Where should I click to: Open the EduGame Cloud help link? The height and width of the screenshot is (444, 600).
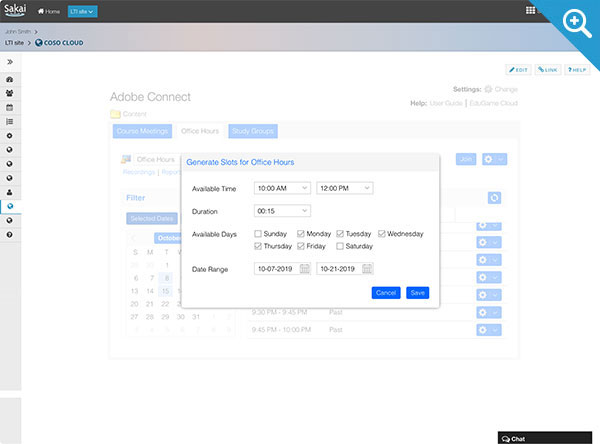point(494,103)
